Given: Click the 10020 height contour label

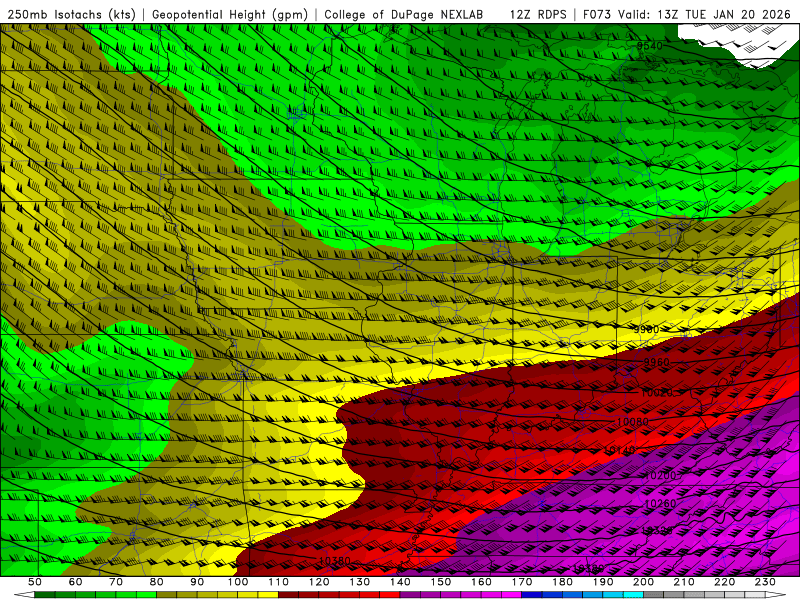Looking at the screenshot, I should (657, 393).
